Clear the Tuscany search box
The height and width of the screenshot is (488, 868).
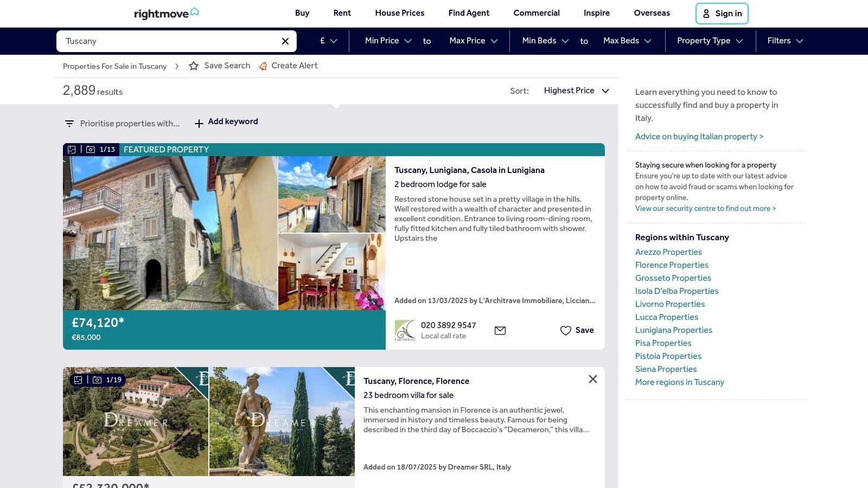(x=285, y=41)
